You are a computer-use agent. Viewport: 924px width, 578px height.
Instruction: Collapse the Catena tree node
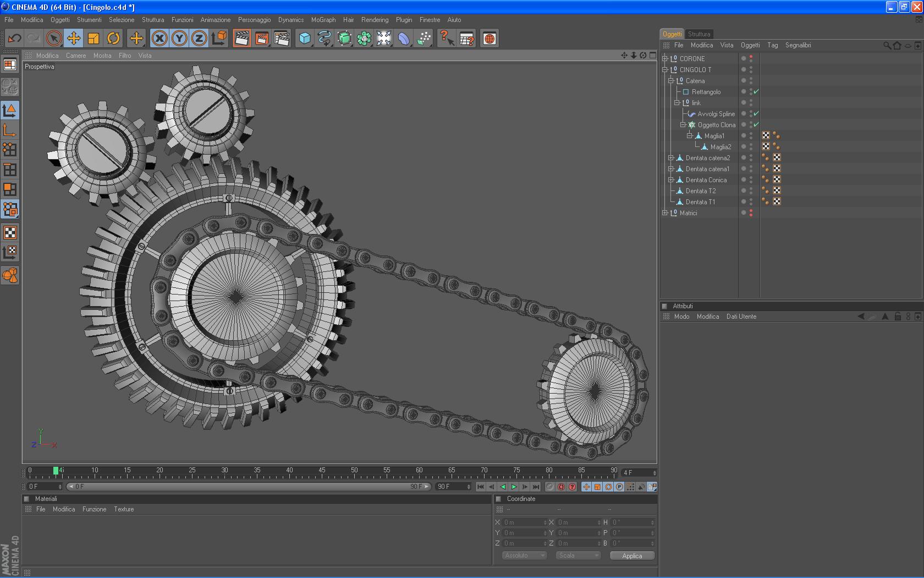click(x=671, y=81)
